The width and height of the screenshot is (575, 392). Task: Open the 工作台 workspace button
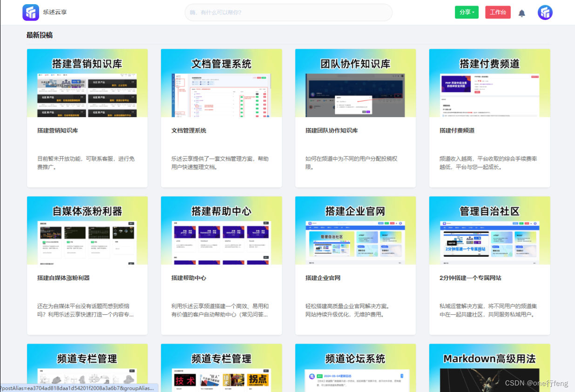pos(498,12)
